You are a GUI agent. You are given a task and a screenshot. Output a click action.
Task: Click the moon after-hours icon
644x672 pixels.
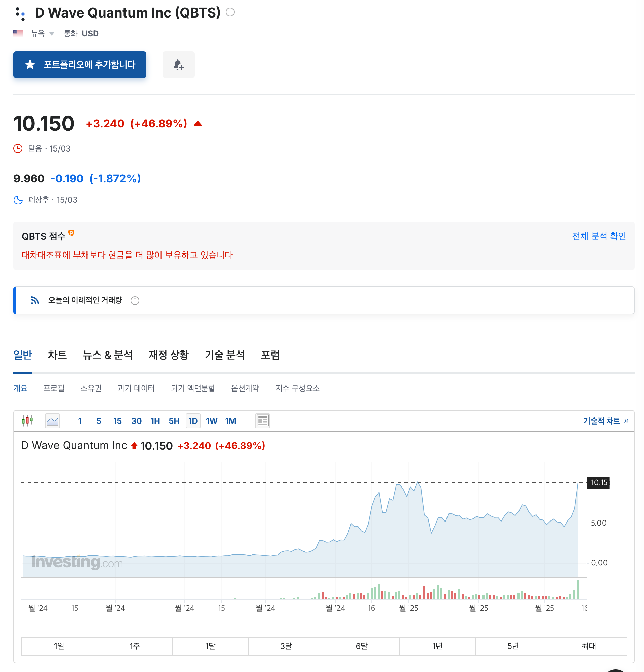tap(18, 200)
